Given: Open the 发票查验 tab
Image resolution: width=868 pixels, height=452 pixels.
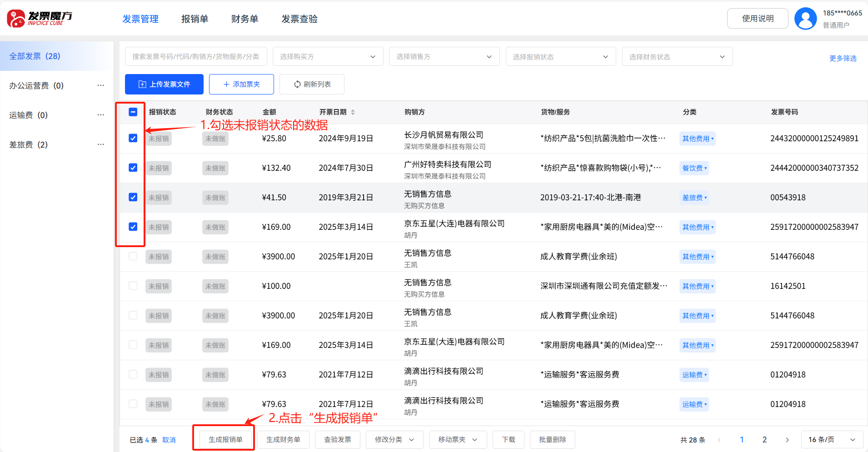Looking at the screenshot, I should (x=299, y=19).
